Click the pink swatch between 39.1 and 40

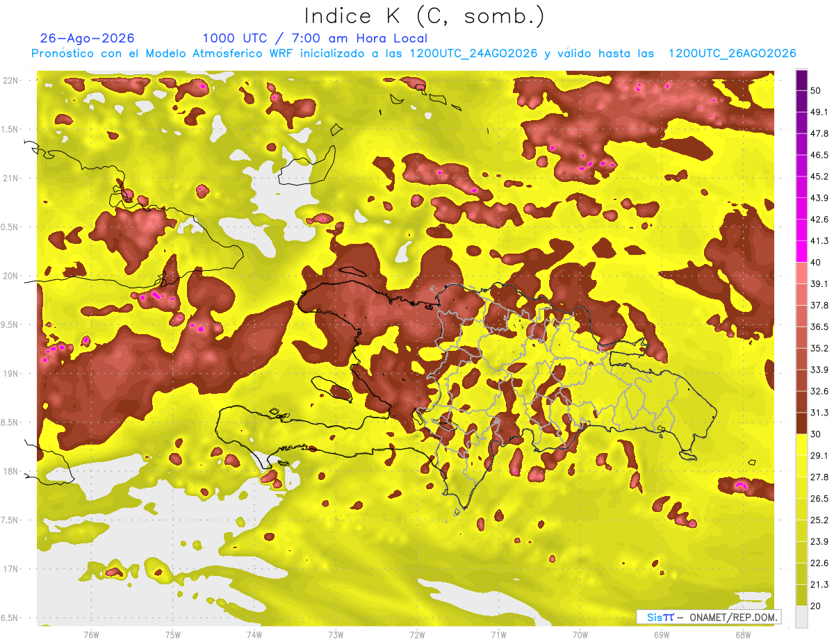[802, 273]
